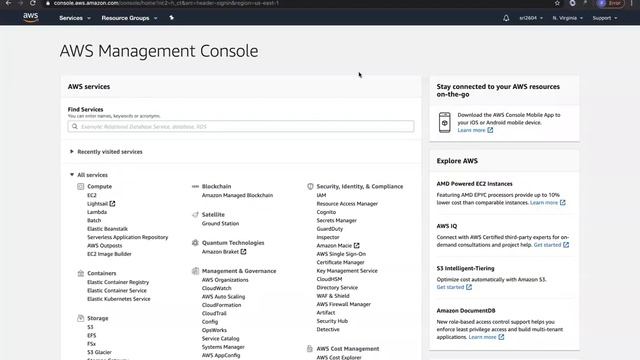Open Ground Station service
The image size is (640, 360).
pos(220,224)
